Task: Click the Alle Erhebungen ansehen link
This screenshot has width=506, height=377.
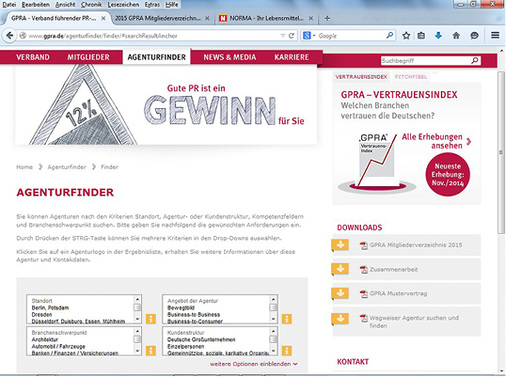Action: point(436,141)
